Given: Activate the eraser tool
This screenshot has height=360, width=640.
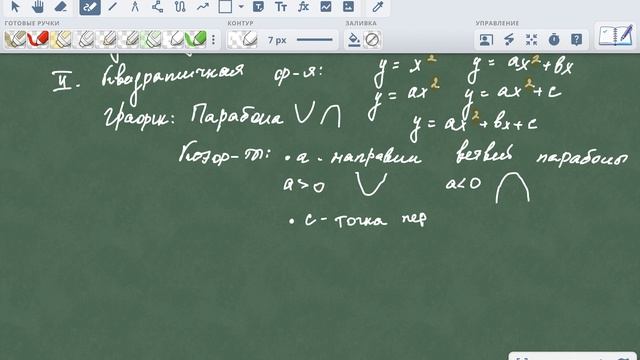Looking at the screenshot, I should click(x=60, y=7).
